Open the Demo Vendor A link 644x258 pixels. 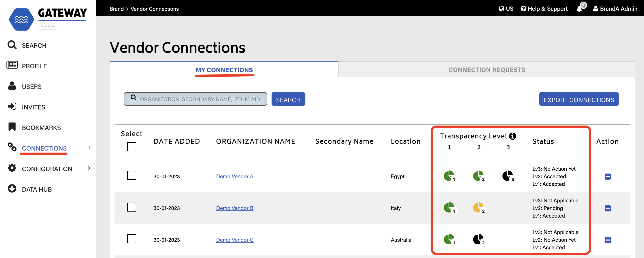pyautogui.click(x=234, y=176)
